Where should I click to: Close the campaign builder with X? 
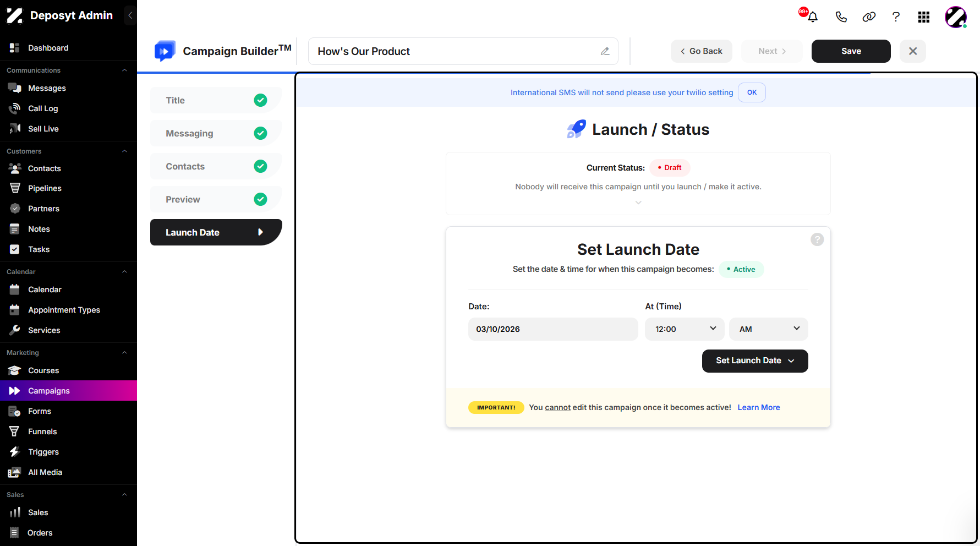coord(913,51)
